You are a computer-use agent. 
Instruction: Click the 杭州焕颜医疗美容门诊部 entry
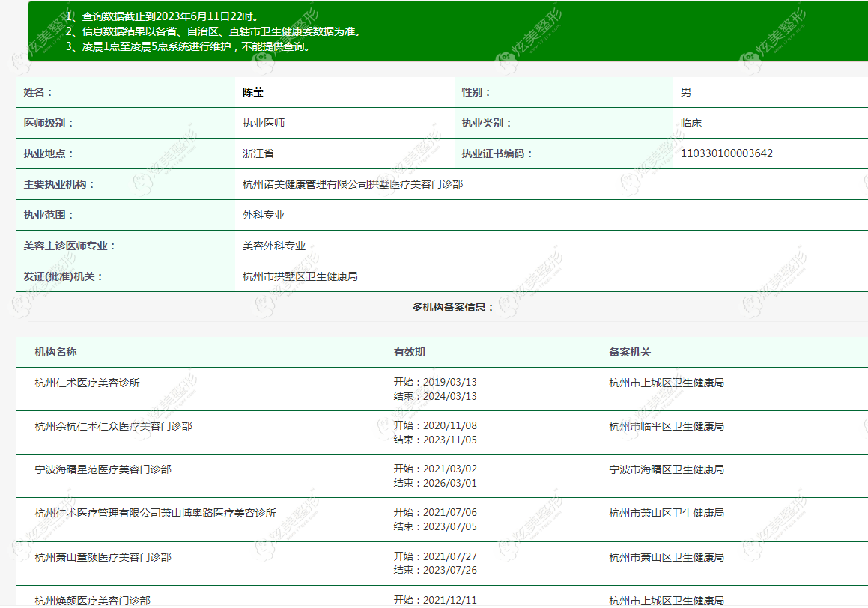pos(92,601)
